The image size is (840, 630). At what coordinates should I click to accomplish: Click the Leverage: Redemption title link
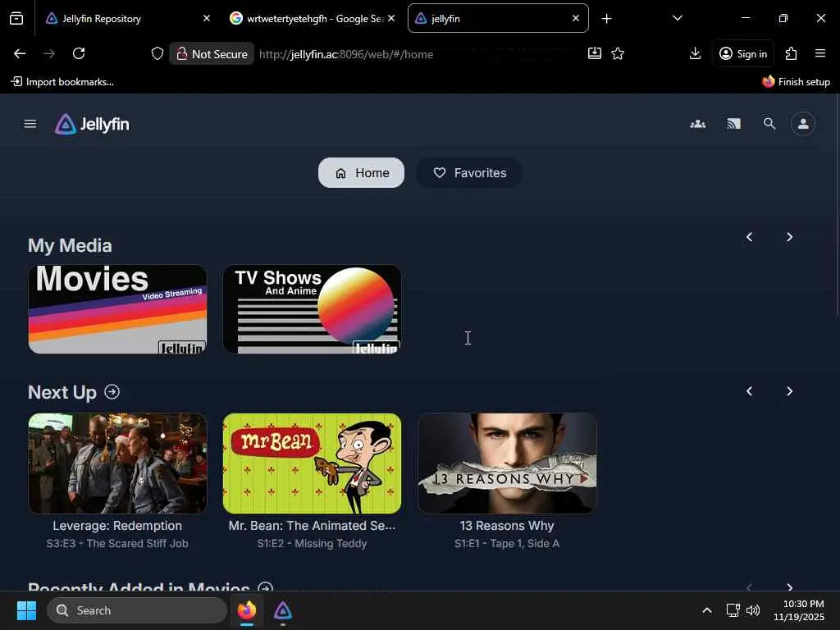click(x=117, y=526)
